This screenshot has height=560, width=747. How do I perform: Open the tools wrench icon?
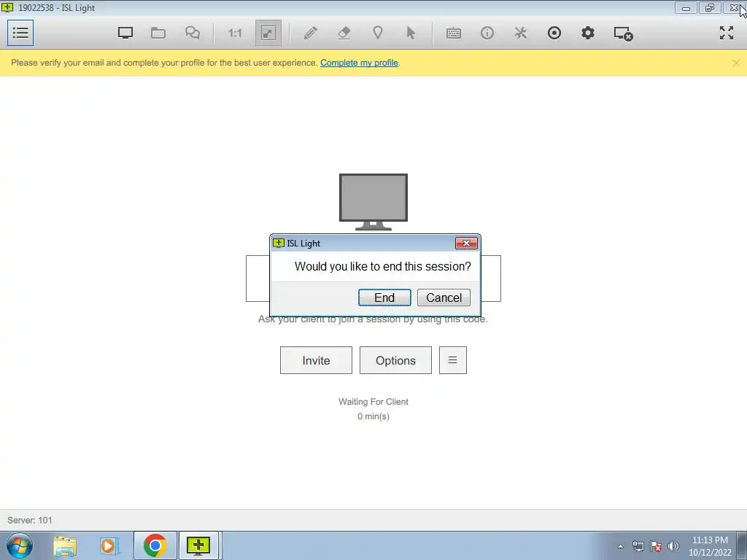click(x=521, y=33)
